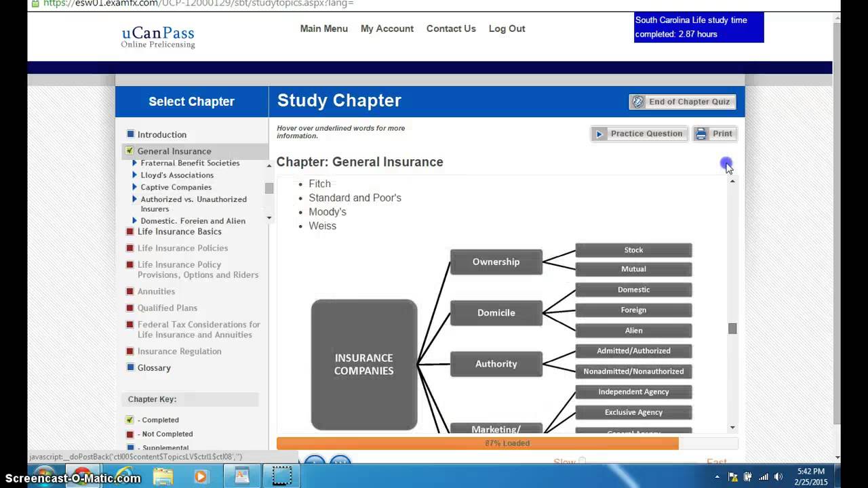Open the Glossary chapter
This screenshot has height=488, width=868.
click(154, 367)
